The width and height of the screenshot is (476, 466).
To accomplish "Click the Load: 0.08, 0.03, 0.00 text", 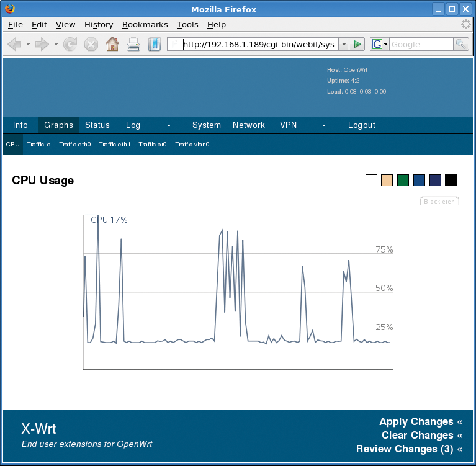I will pyautogui.click(x=356, y=92).
